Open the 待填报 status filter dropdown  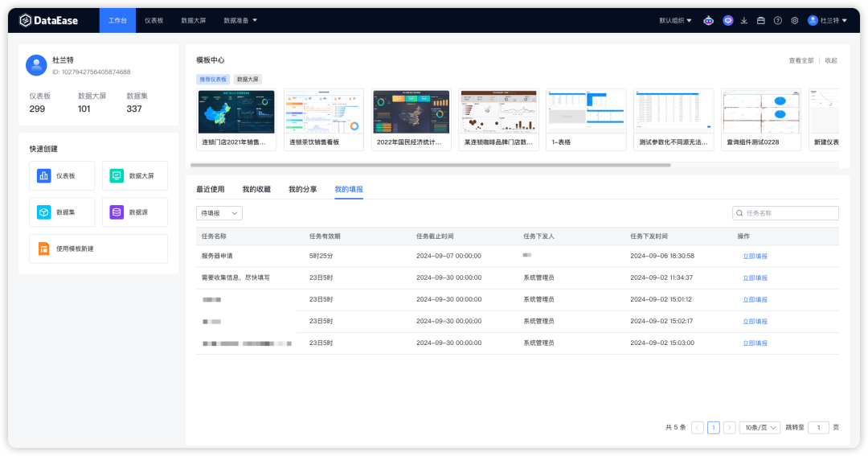coord(219,213)
